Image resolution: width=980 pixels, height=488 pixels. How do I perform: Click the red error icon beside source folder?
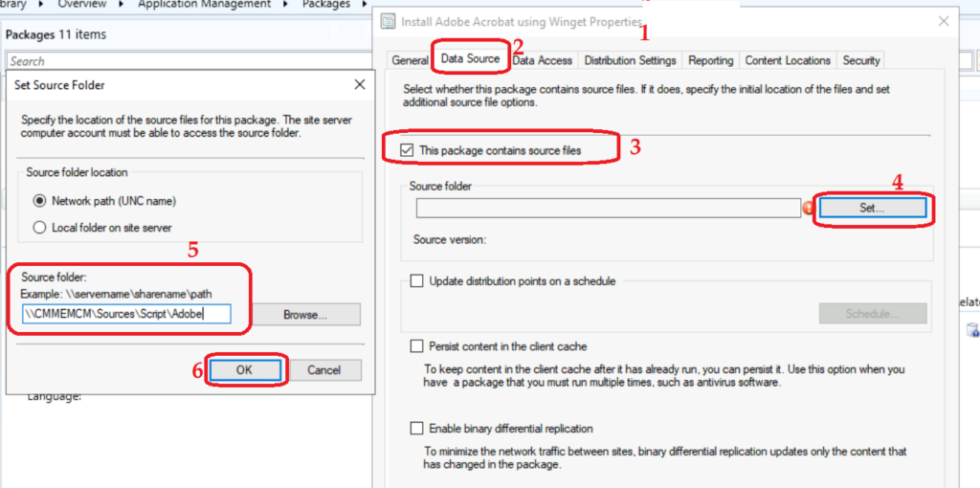pyautogui.click(x=809, y=210)
